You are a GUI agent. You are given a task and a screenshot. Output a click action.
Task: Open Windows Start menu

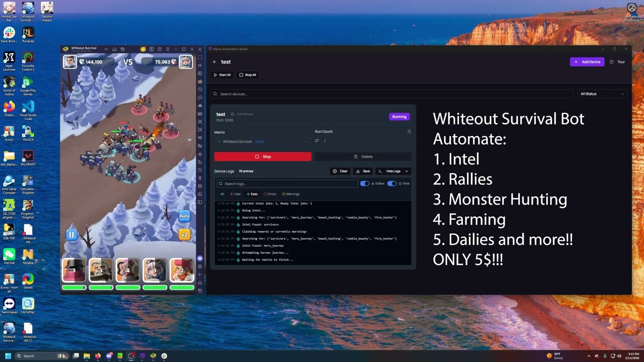click(x=8, y=356)
